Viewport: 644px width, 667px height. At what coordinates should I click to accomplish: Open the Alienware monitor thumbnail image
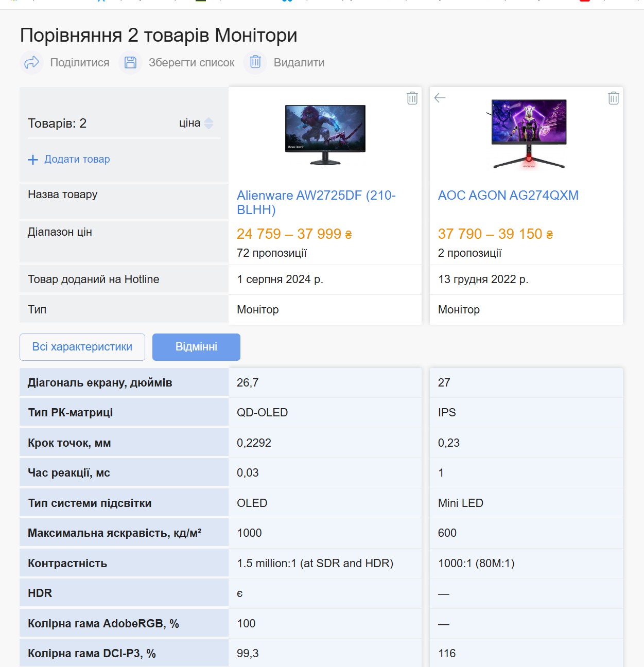325,134
